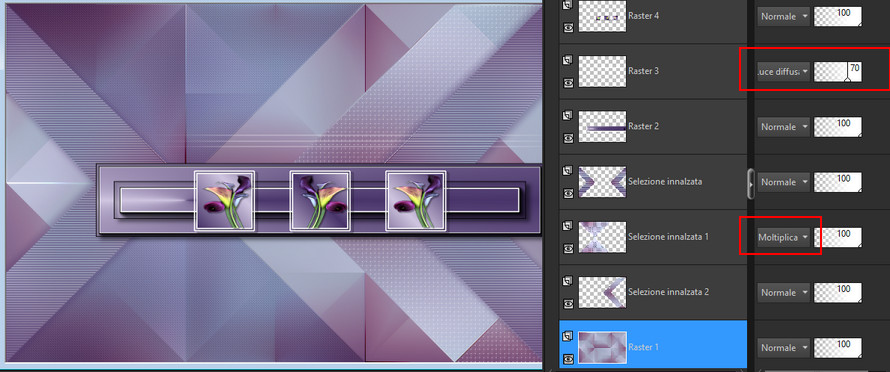The image size is (890, 372).
Task: Open blend mode dropdown for Selezione innalzata 2
Action: tap(783, 292)
